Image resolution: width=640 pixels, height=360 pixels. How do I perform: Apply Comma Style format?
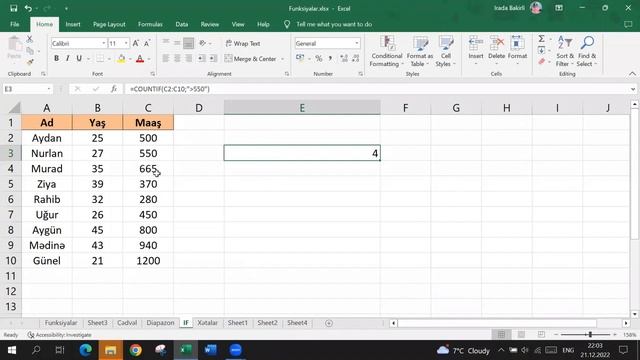coord(330,59)
